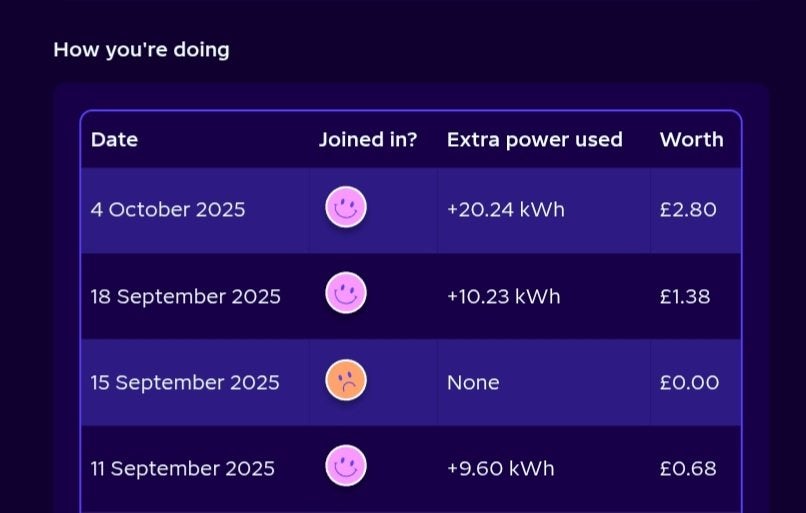The image size is (806, 513).
Task: Select the £0.00 worth amount
Action: pos(689,383)
